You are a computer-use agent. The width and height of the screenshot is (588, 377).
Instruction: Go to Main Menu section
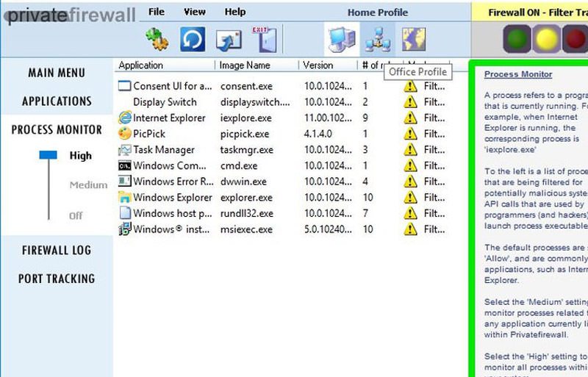pyautogui.click(x=57, y=73)
